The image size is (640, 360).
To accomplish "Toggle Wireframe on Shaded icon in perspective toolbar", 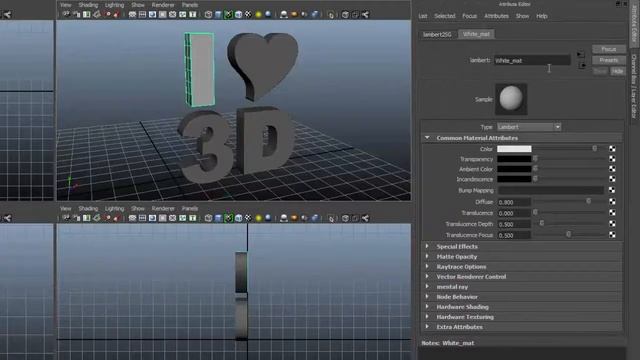I will pos(238,15).
